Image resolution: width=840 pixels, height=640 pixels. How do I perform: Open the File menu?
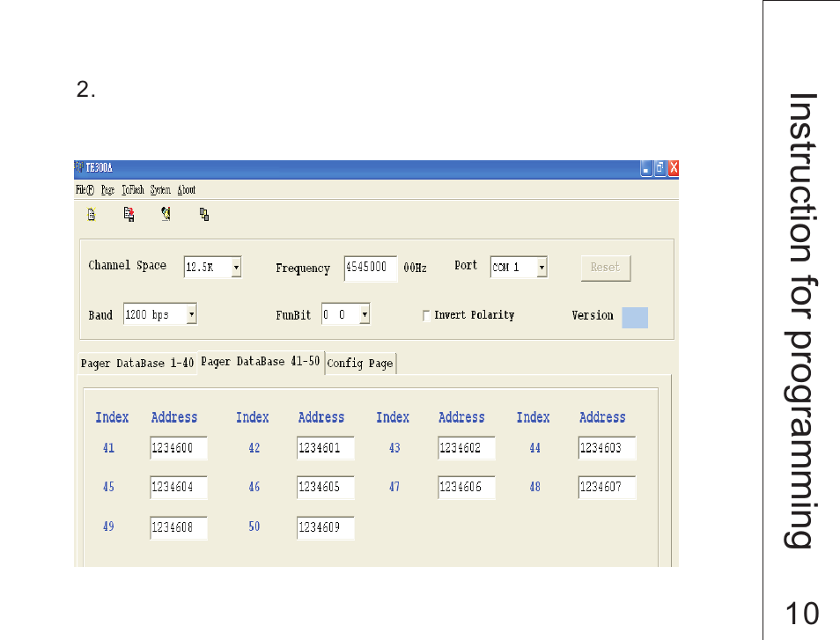tap(85, 190)
